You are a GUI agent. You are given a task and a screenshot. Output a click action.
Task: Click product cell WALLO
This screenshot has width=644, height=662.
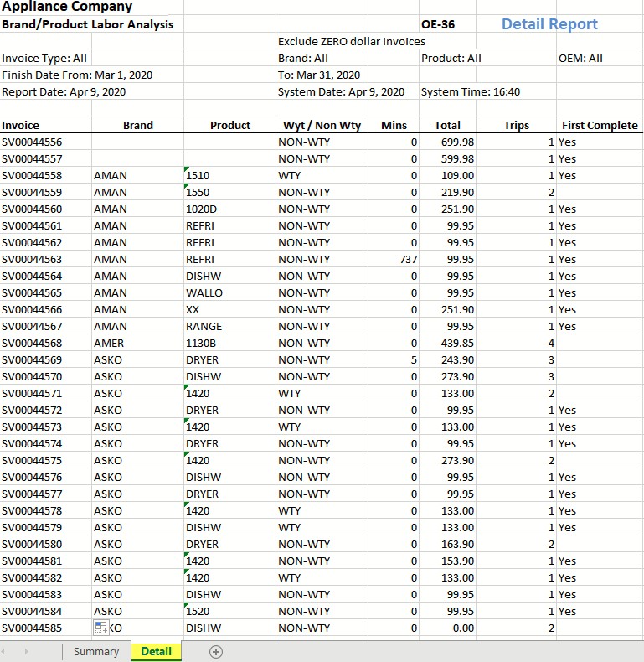coord(230,292)
